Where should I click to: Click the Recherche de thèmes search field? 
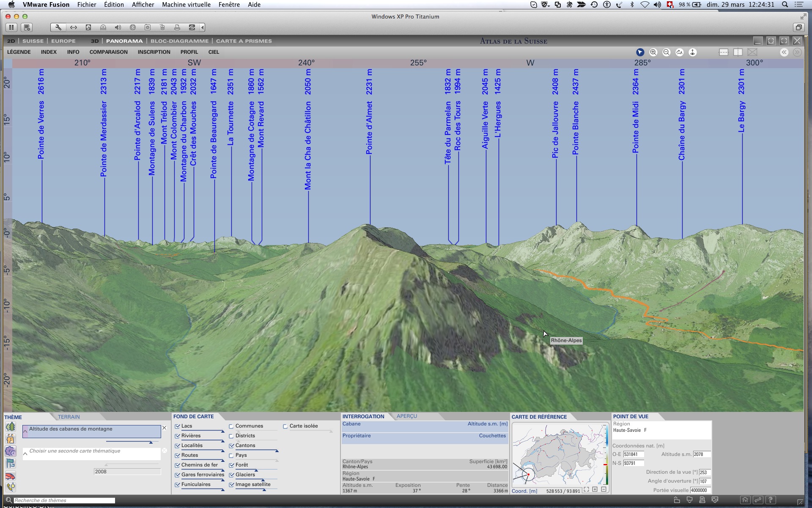point(63,500)
